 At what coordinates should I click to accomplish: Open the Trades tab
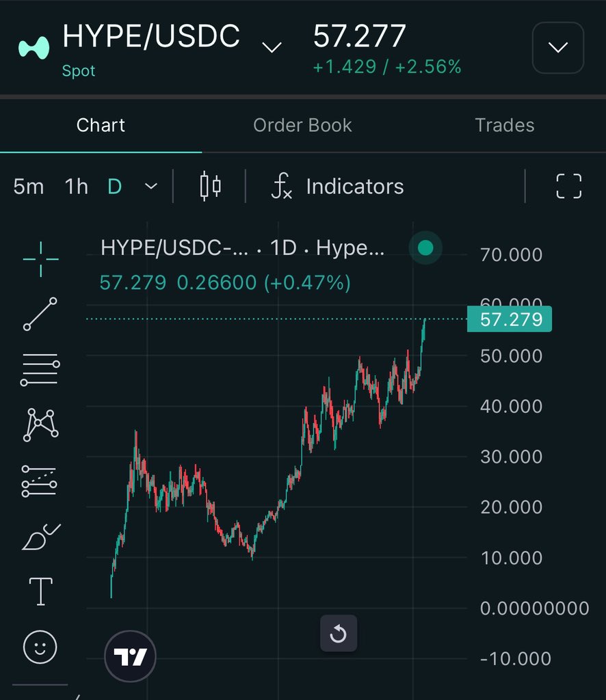coord(505,126)
